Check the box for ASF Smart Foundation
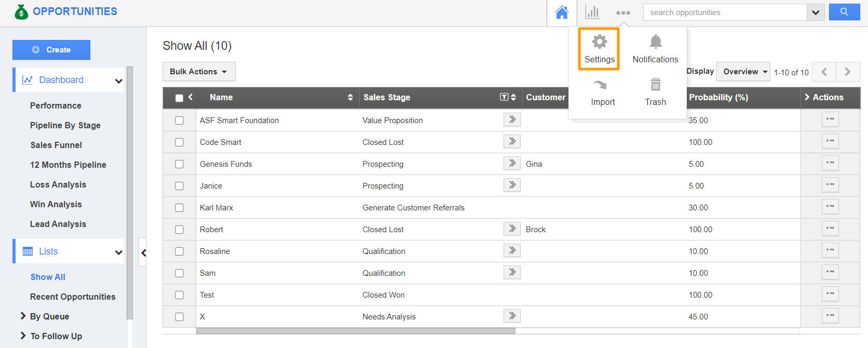This screenshot has width=868, height=348. pos(180,121)
